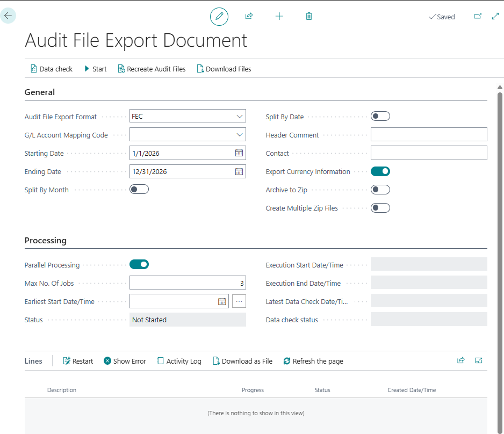
Task: Go back using the arrow button
Action: point(8,16)
